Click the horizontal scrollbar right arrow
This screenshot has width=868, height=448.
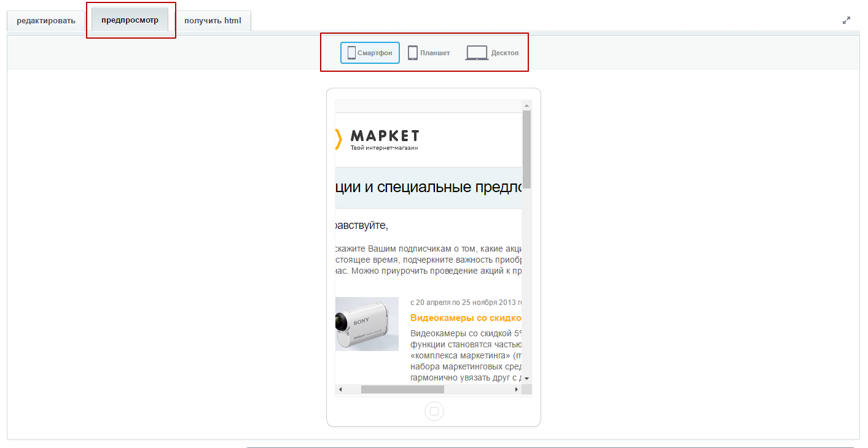coord(517,390)
